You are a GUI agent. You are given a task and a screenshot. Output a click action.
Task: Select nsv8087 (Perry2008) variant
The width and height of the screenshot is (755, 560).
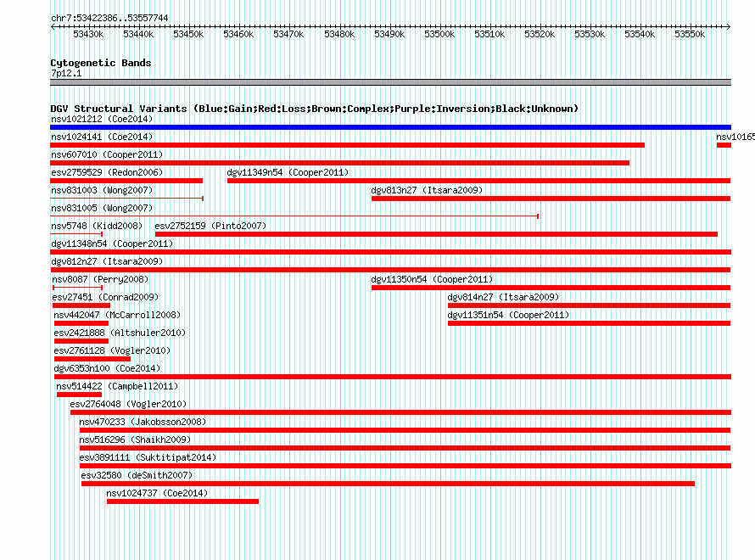point(100,279)
